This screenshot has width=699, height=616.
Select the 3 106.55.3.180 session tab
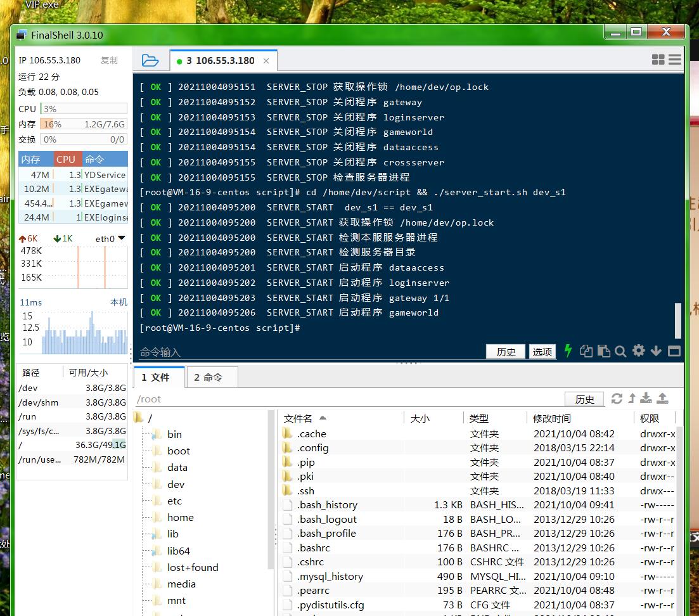[220, 61]
